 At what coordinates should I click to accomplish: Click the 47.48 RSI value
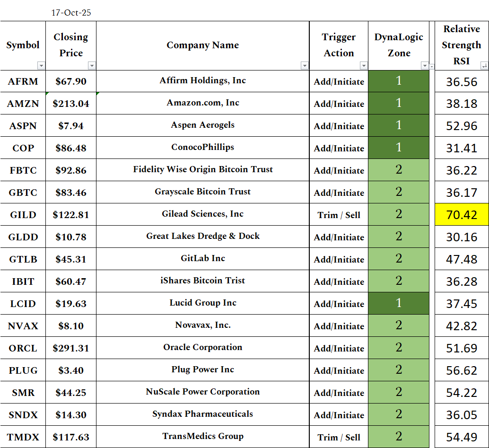(x=462, y=259)
